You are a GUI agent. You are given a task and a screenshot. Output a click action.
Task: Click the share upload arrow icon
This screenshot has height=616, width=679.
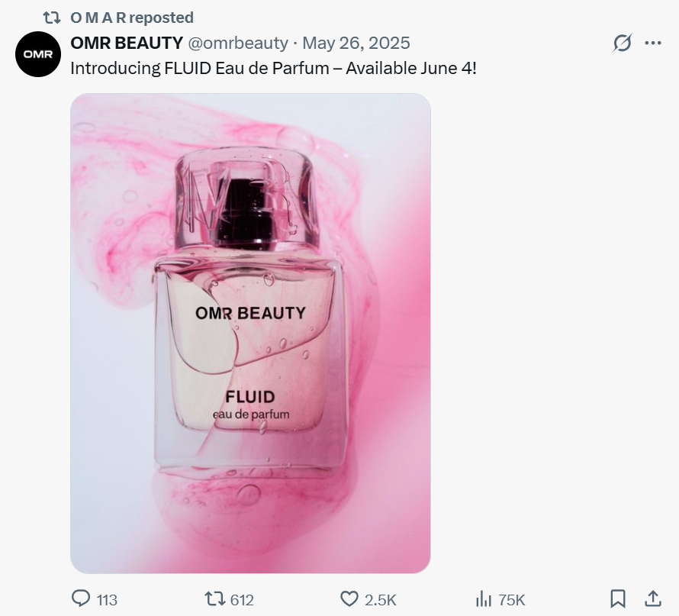(x=653, y=598)
